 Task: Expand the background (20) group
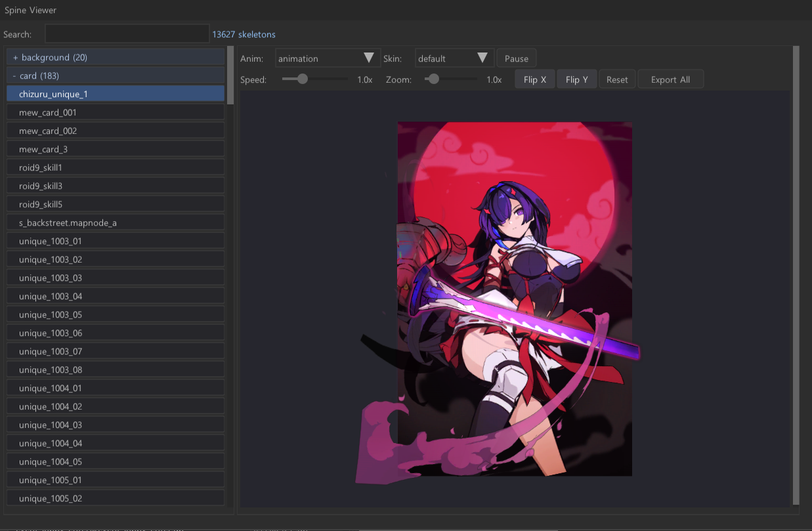[x=116, y=57]
